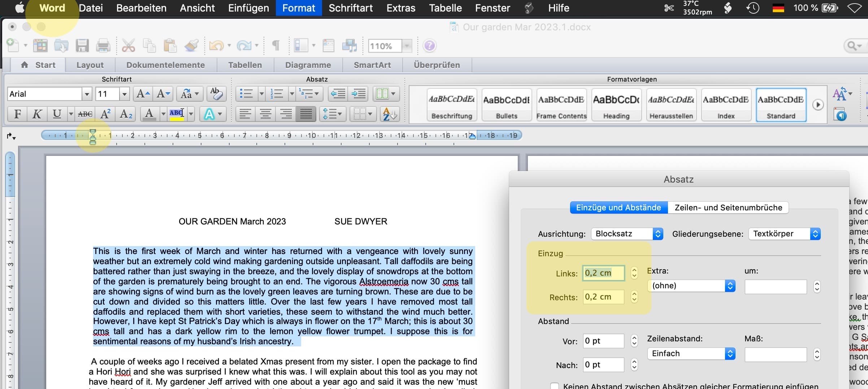Click the clear formatting icon
Viewport: 868px width, 389px height.
(x=216, y=94)
